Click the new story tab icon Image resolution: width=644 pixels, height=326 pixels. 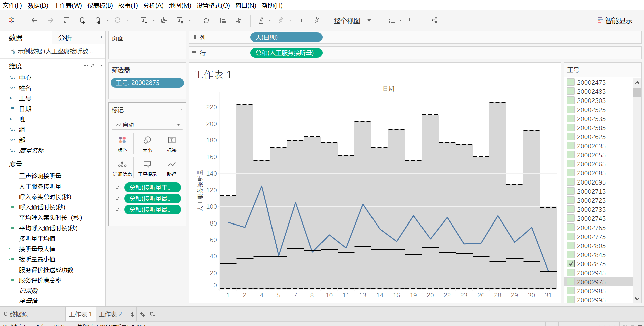click(x=153, y=314)
